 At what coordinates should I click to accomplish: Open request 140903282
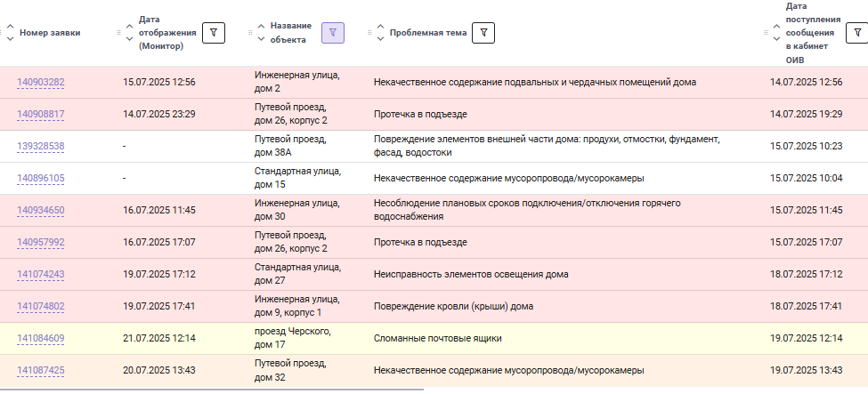coord(40,83)
